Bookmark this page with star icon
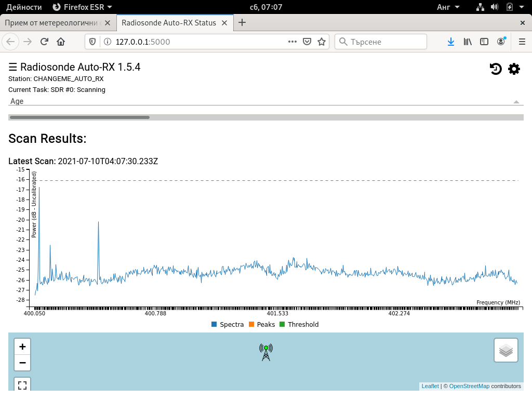 322,42
